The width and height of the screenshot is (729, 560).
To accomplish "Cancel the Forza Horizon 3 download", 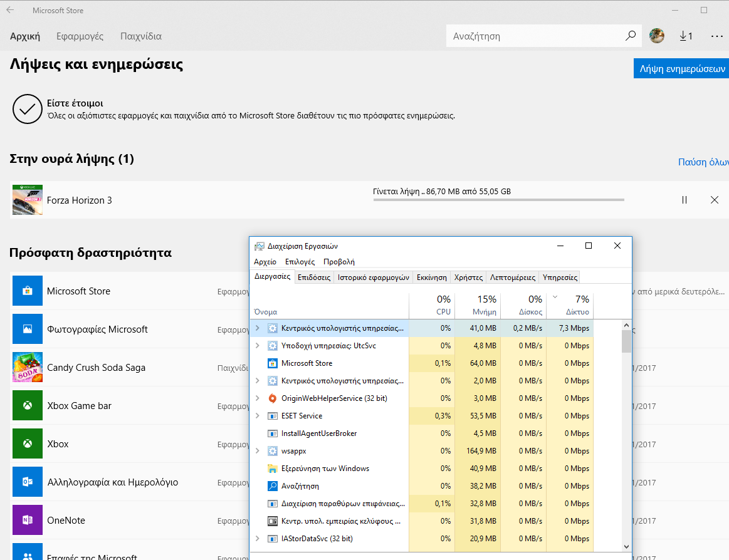I will (x=715, y=200).
